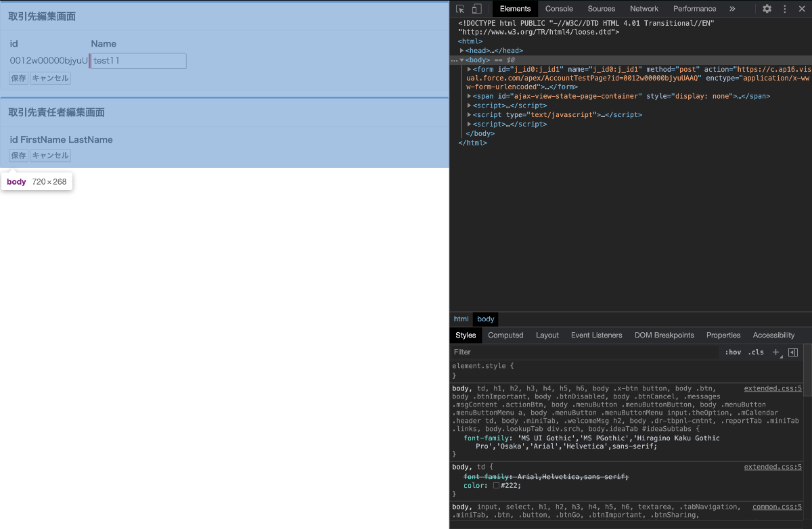The height and width of the screenshot is (529, 812).
Task: Open extended.css:5 link for font-family rule
Action: pos(773,389)
